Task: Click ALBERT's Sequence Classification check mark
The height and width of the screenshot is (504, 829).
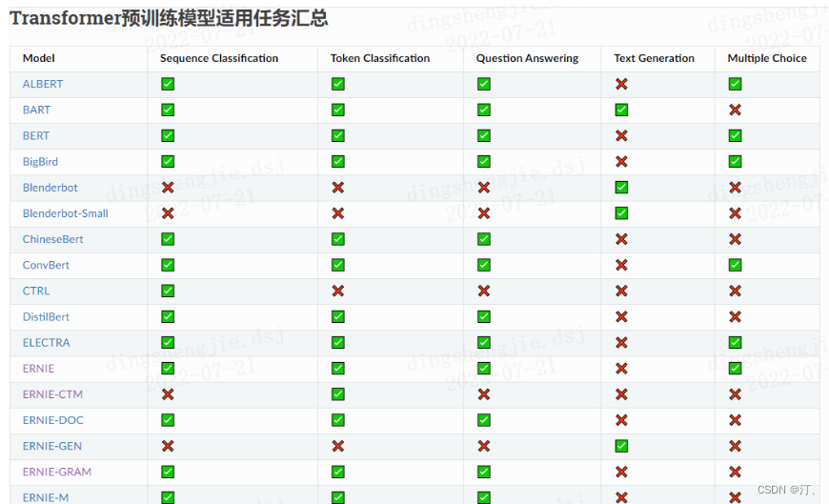Action: click(x=168, y=84)
